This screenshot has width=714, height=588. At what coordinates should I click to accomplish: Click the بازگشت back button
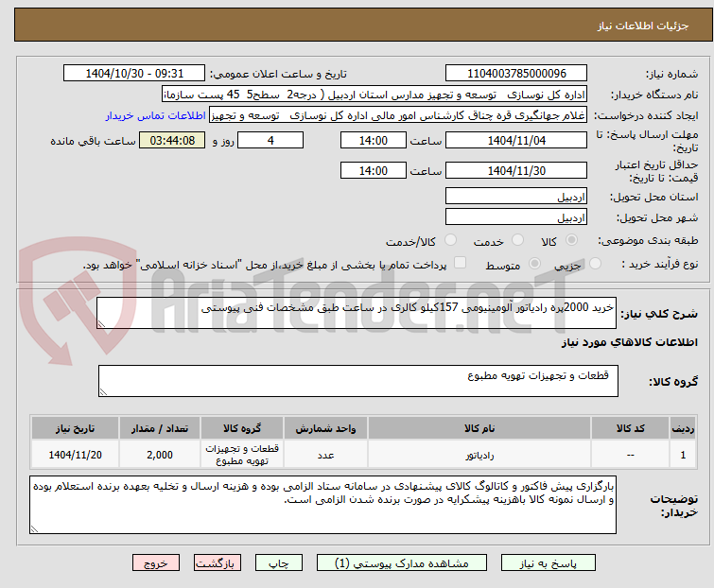click(x=218, y=563)
